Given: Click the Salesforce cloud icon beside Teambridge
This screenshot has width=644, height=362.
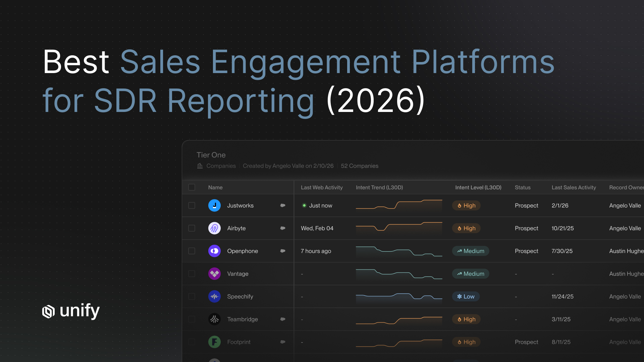Looking at the screenshot, I should [x=283, y=319].
